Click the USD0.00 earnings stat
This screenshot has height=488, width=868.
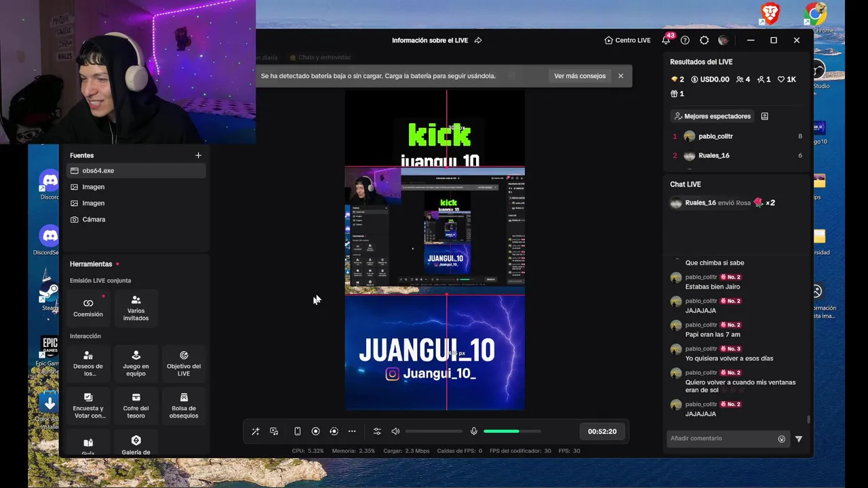pyautogui.click(x=710, y=79)
